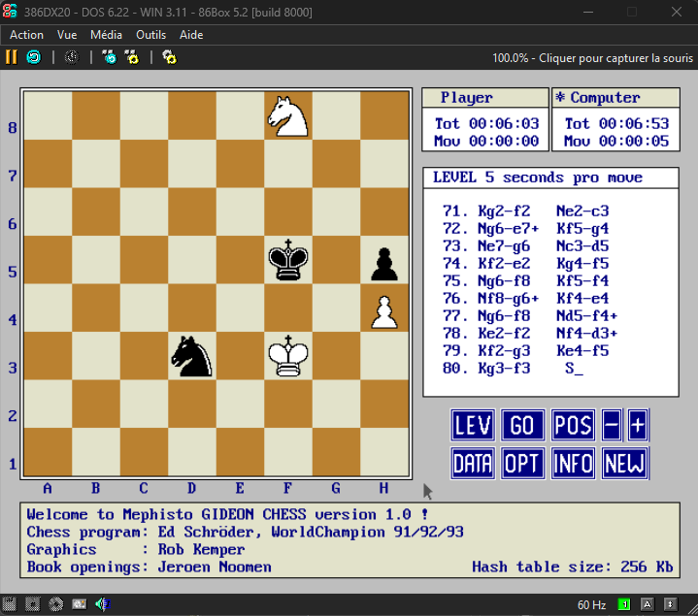Image resolution: width=698 pixels, height=616 pixels.
Task: Click the hard disk status icon
Action: point(80,604)
